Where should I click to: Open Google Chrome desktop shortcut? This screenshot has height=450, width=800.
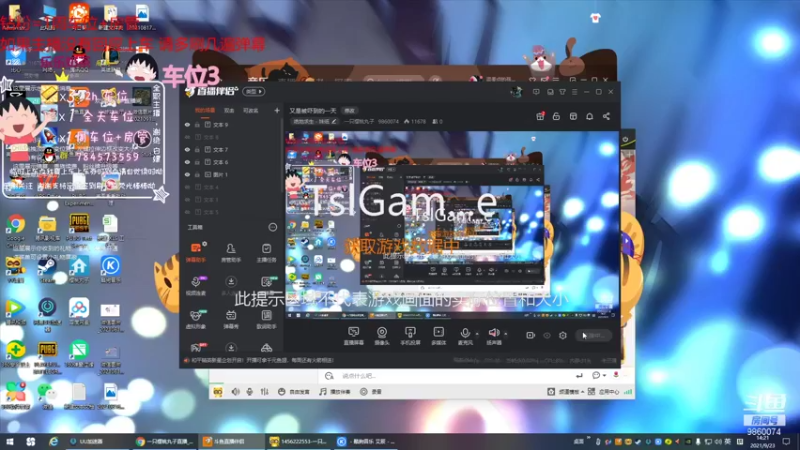tap(16, 228)
